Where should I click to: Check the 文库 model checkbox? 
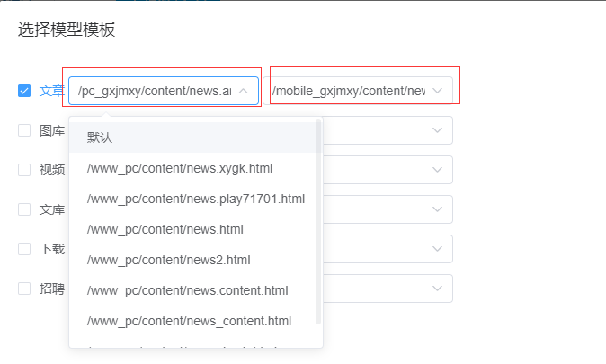point(24,209)
